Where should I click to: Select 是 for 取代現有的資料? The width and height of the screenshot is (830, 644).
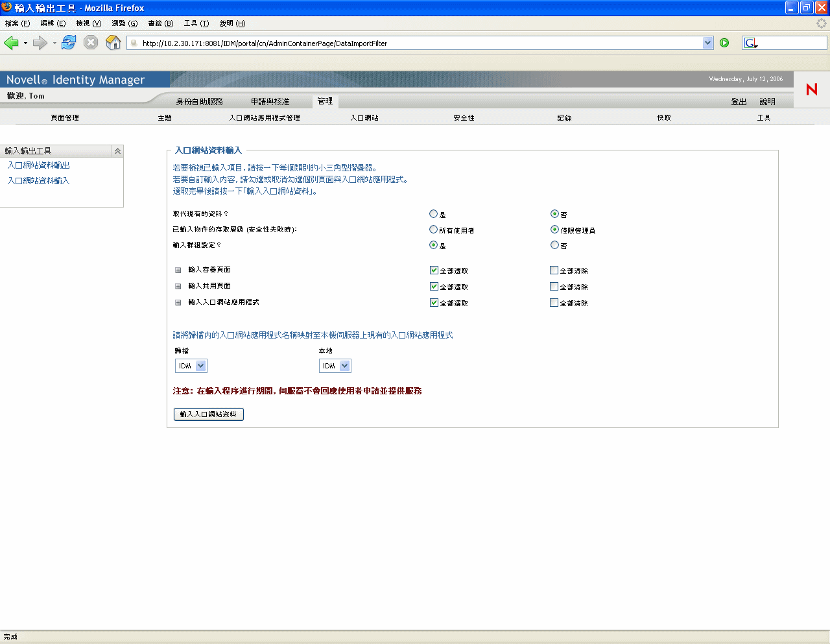point(433,214)
